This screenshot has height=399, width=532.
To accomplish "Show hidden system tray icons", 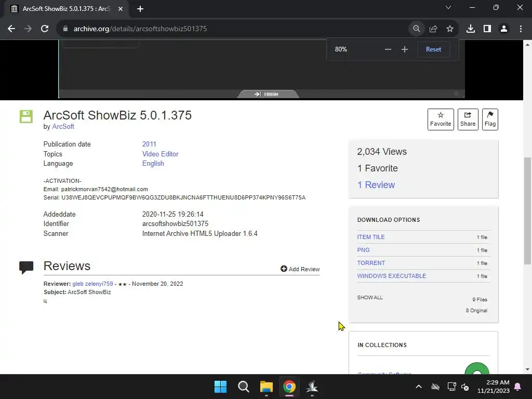I will point(419,387).
